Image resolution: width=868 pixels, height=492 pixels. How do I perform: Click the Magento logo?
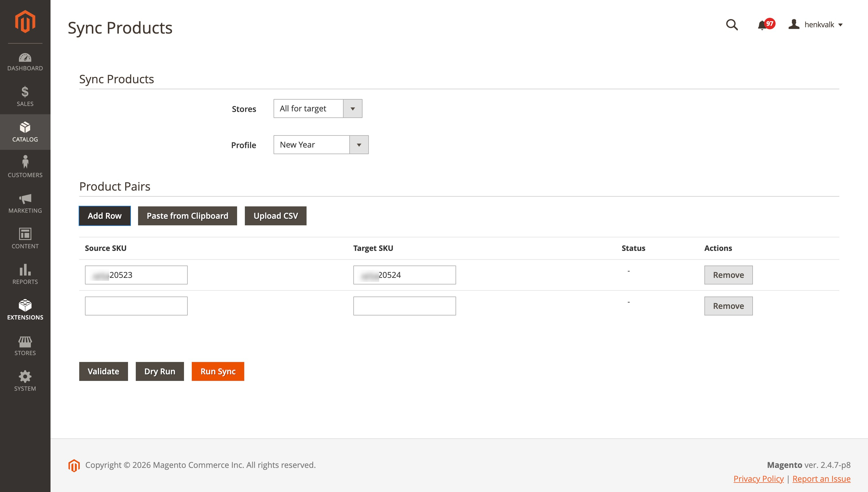coord(25,21)
